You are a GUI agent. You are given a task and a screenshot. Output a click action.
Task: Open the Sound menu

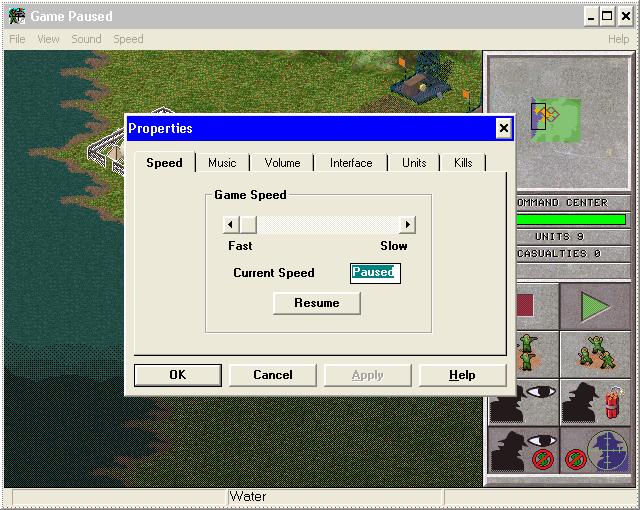pos(87,39)
